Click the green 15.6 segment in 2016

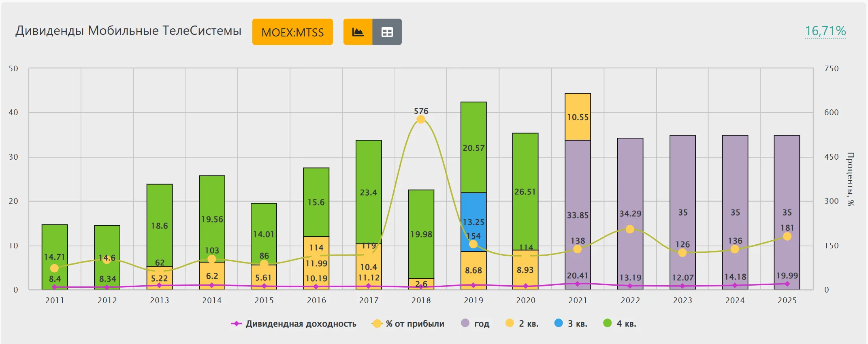point(316,202)
